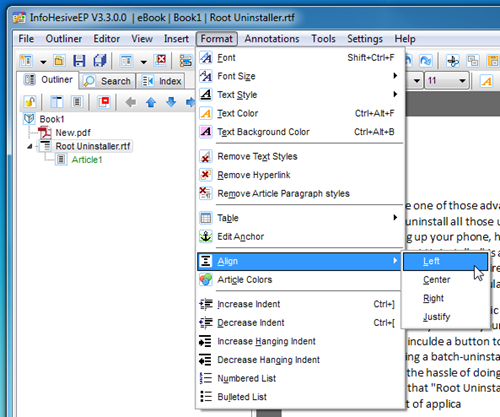Apply Decrease Indent

tap(300, 323)
